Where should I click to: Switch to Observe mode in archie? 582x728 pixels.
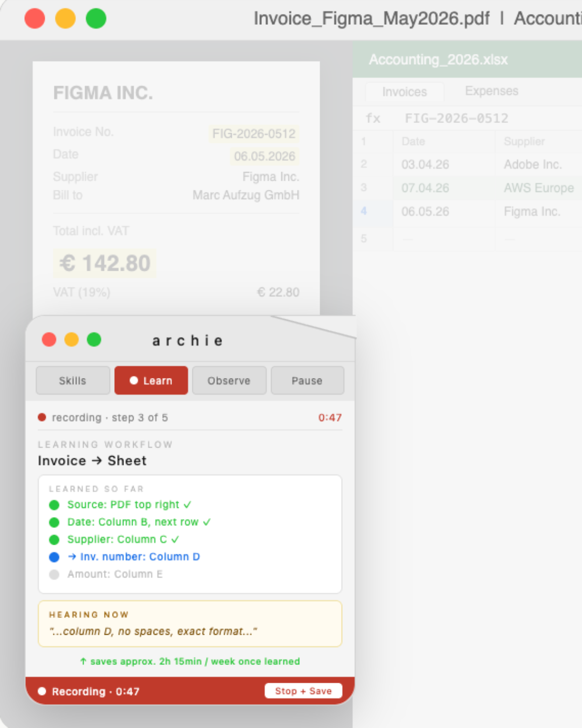(x=229, y=381)
